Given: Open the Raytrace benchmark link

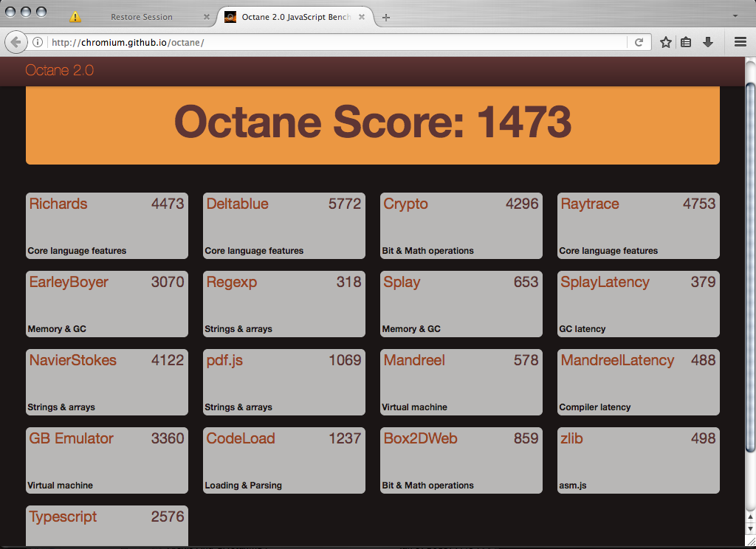Looking at the screenshot, I should coord(590,204).
